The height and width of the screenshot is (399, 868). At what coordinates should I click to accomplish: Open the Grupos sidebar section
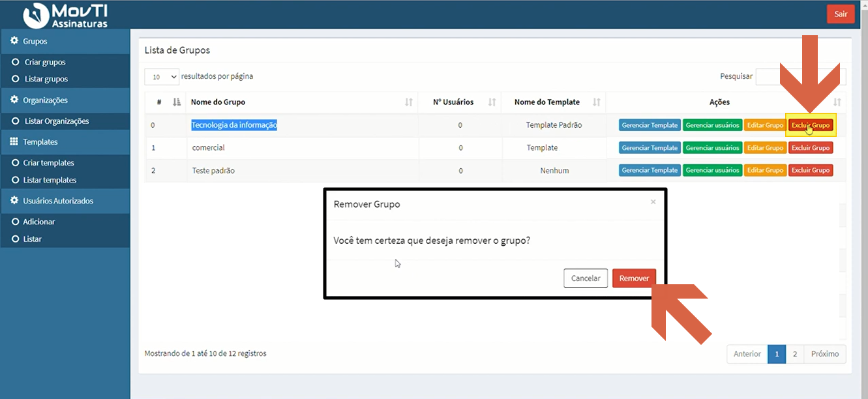pos(65,41)
